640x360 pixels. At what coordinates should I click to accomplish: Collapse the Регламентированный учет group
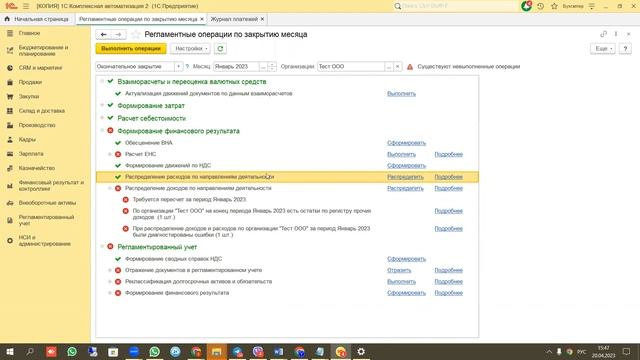[x=102, y=247]
